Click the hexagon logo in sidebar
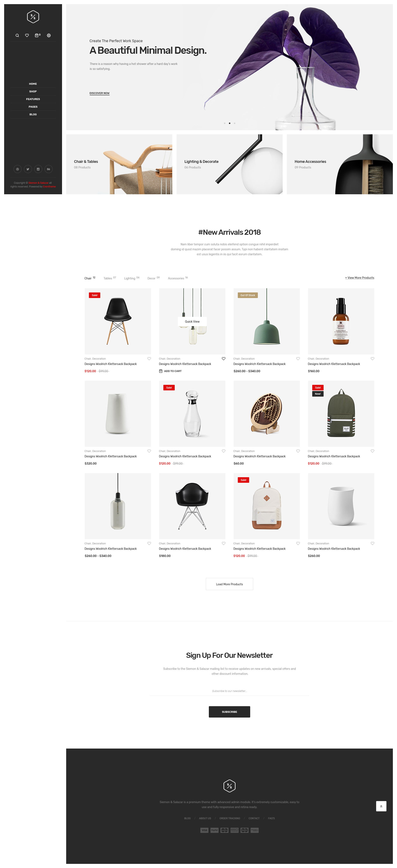The height and width of the screenshot is (868, 397). pos(33,17)
